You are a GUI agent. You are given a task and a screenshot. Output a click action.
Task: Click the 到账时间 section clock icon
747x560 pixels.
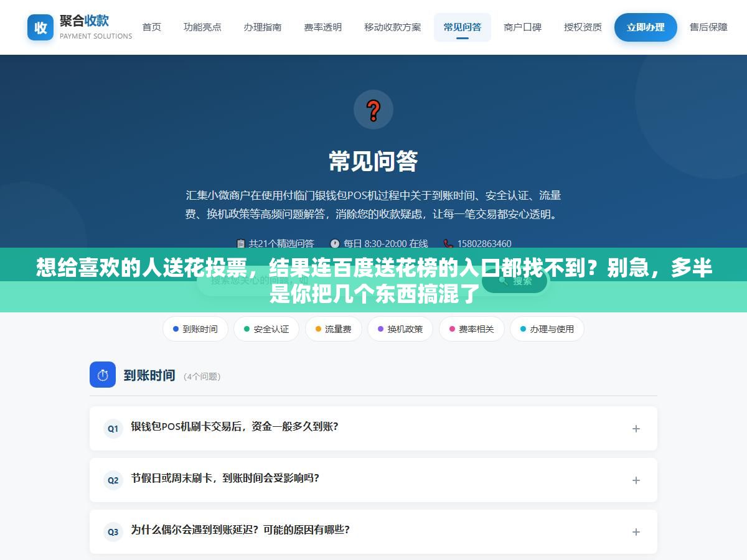click(103, 375)
